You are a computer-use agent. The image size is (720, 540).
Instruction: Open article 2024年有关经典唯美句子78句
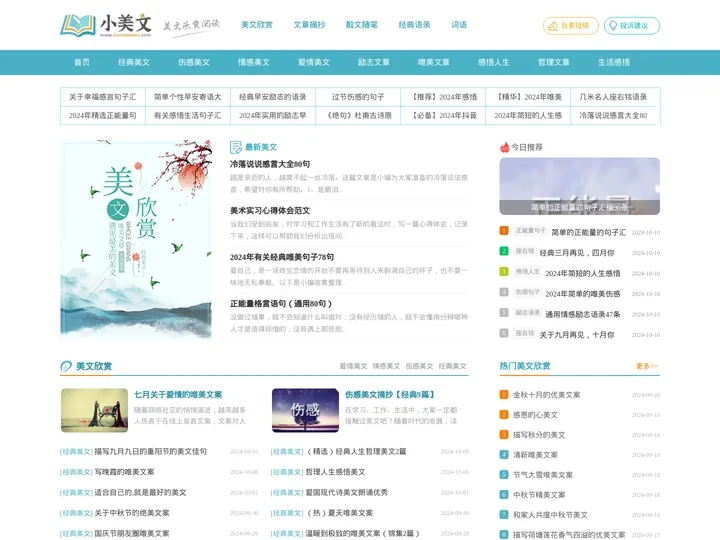pyautogui.click(x=282, y=257)
